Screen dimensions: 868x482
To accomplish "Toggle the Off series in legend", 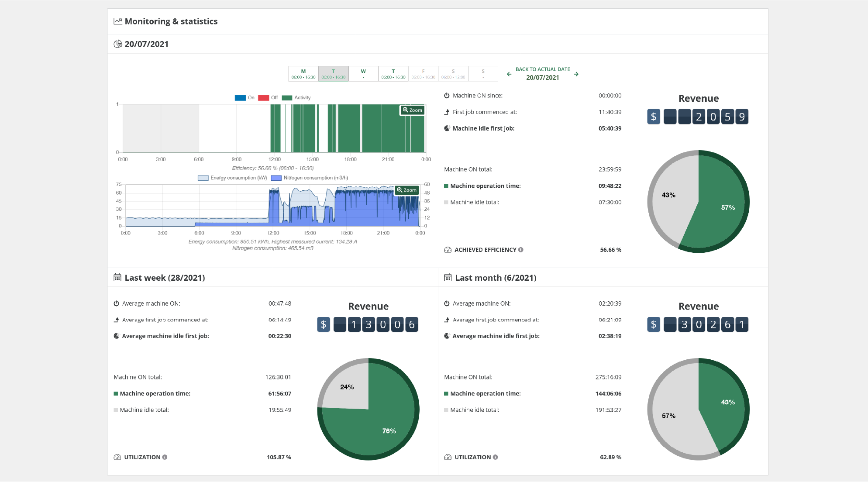I will (x=268, y=98).
